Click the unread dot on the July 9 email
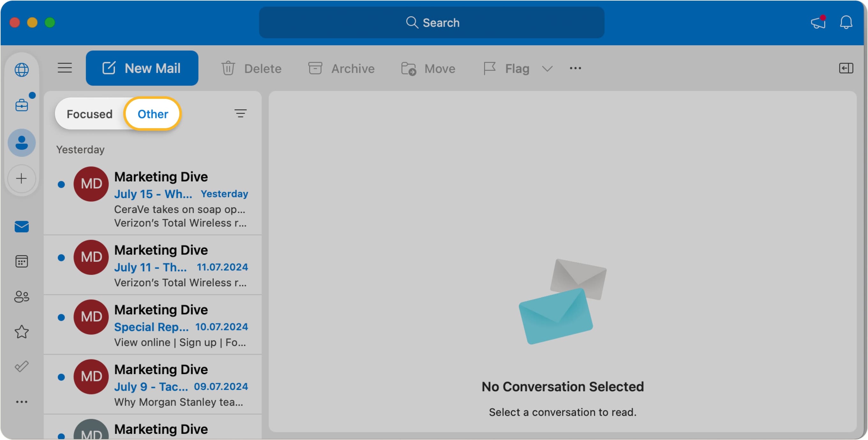The image size is (868, 440). coord(61,377)
